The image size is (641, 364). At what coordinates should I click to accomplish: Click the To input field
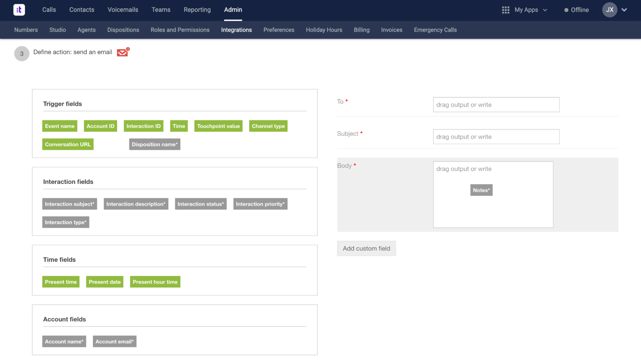pyautogui.click(x=496, y=105)
